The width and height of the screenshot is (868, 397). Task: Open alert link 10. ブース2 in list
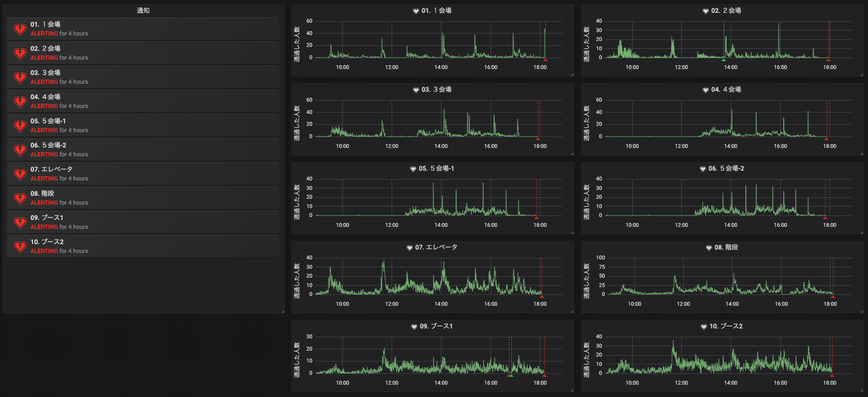47,242
